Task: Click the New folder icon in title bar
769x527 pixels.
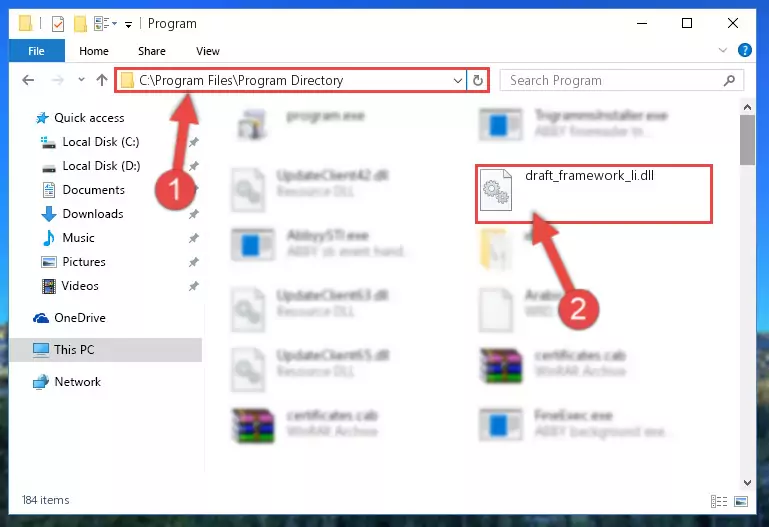Action: [80, 24]
